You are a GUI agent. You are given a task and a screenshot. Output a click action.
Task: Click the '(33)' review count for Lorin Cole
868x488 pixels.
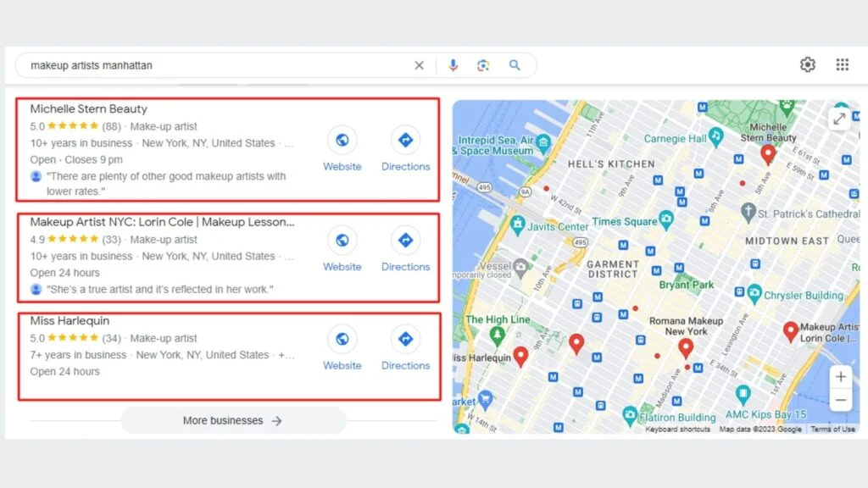click(111, 240)
